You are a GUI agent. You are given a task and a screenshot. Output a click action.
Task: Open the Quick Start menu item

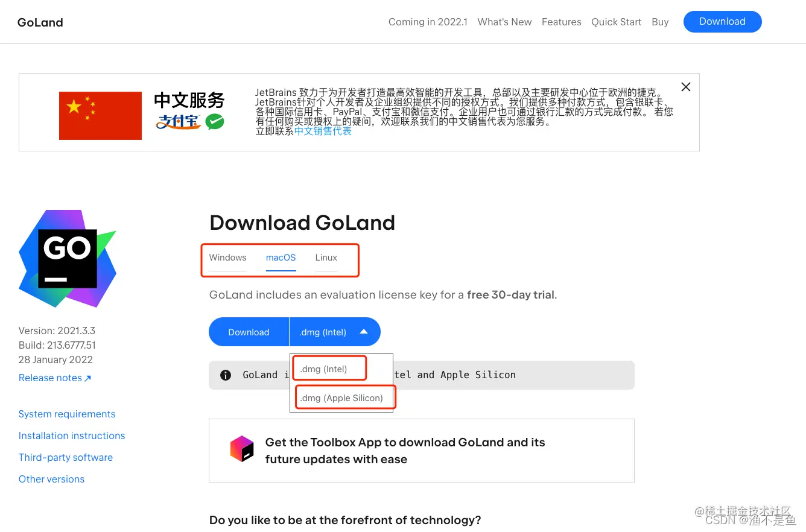[x=616, y=22]
